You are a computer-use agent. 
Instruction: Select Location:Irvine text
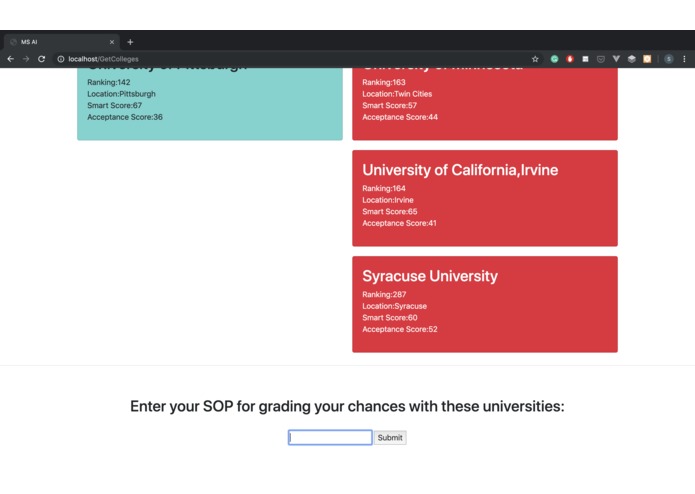388,200
